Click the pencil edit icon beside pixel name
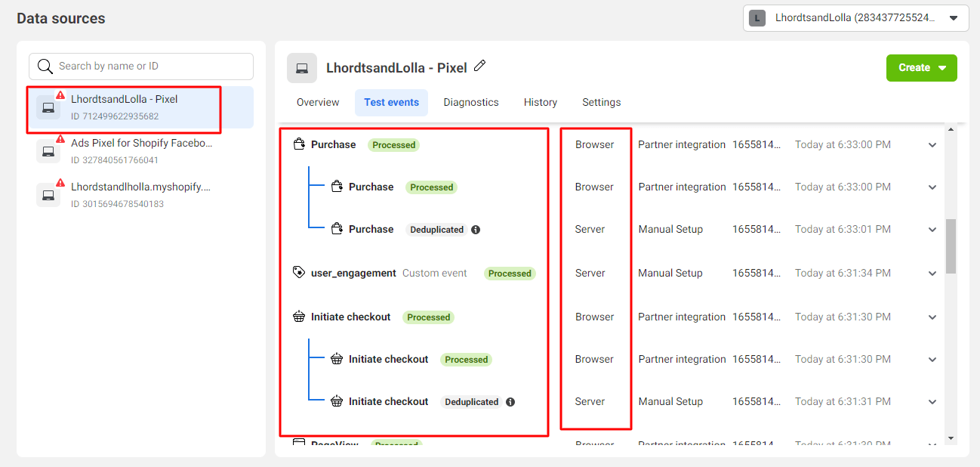 click(x=479, y=66)
